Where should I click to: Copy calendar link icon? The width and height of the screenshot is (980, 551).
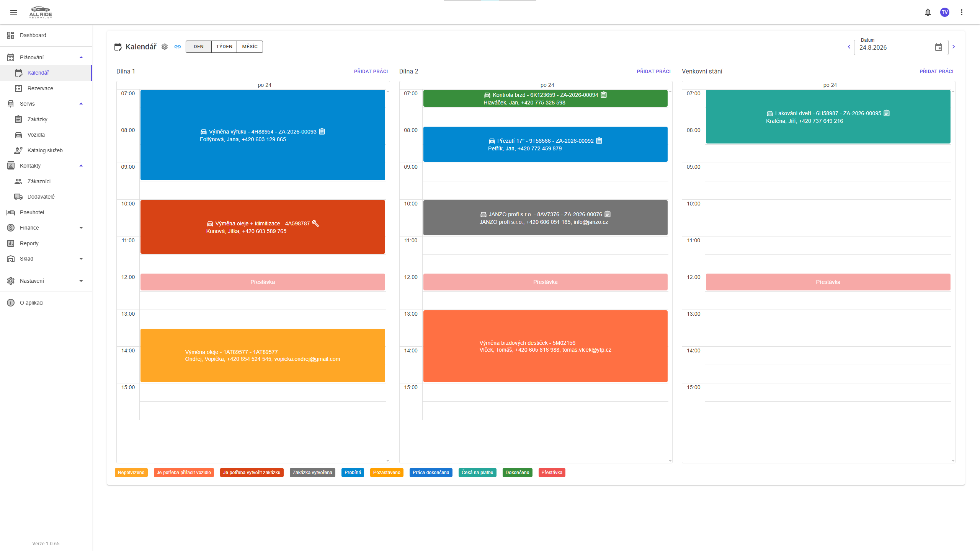[178, 47]
